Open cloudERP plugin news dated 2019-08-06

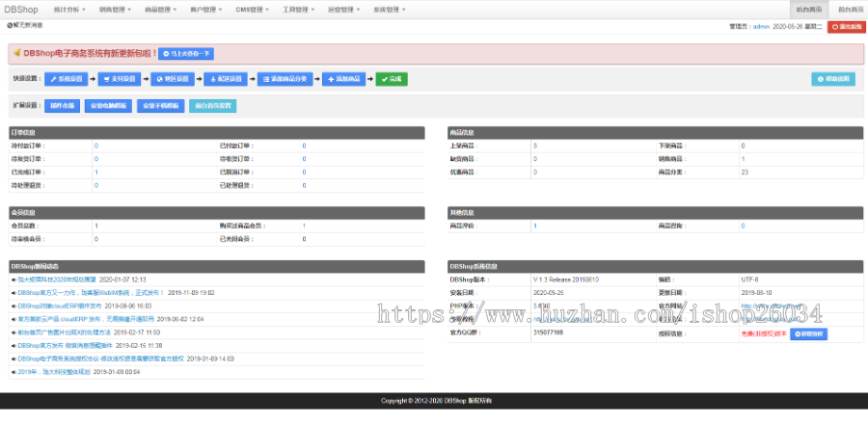[x=60, y=306]
